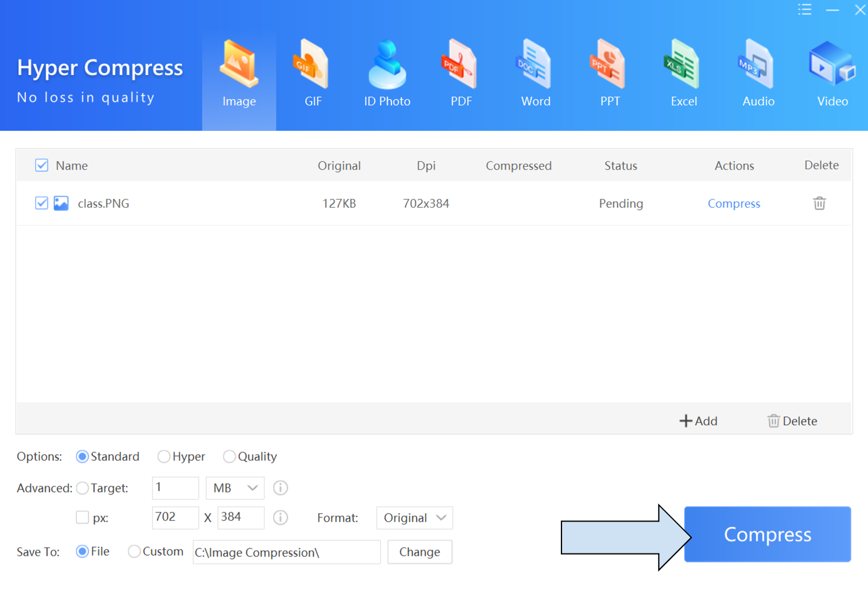Image resolution: width=868 pixels, height=592 pixels.
Task: Click the Add button to add files
Action: [698, 421]
